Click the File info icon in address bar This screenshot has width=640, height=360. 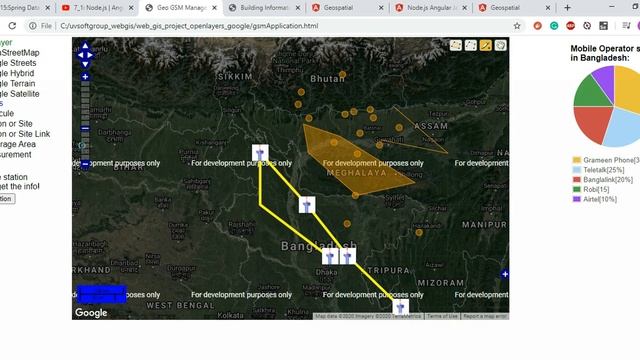pyautogui.click(x=33, y=26)
